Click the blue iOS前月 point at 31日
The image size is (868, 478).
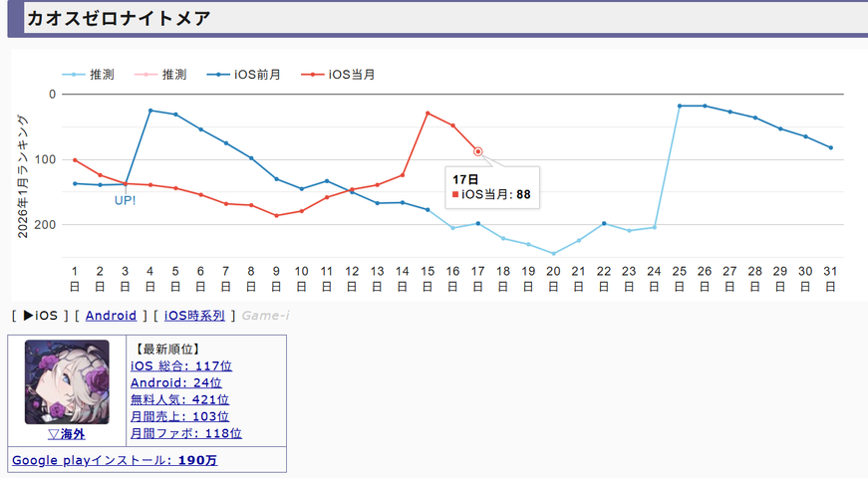pyautogui.click(x=830, y=147)
